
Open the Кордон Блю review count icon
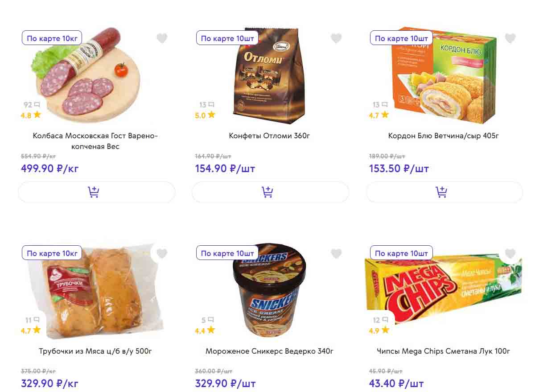pos(380,105)
